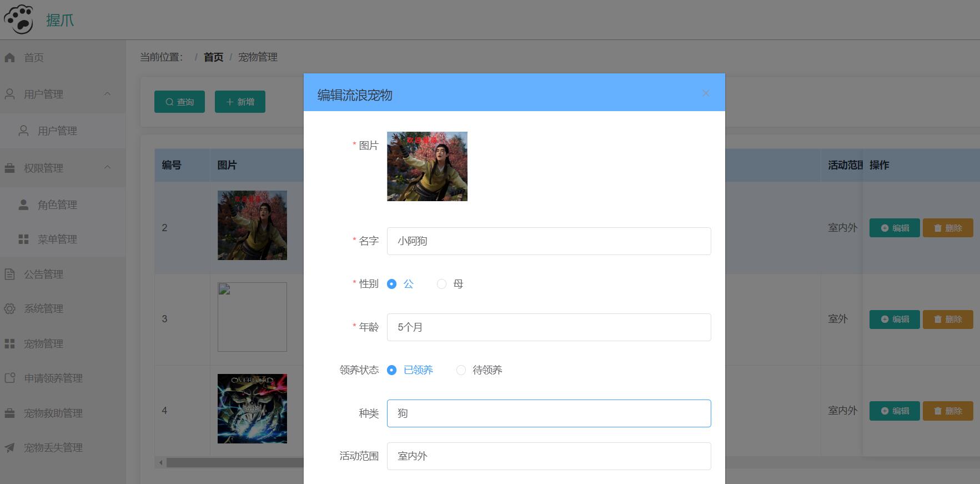Open 宠物丢失管理 menu item
The image size is (980, 484).
[63, 447]
